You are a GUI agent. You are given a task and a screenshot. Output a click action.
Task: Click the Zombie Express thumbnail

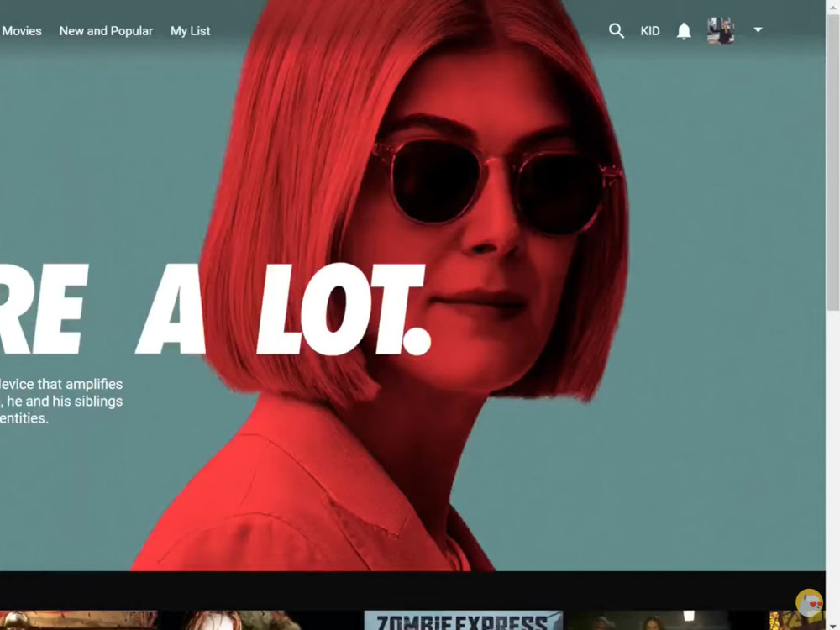(x=464, y=621)
